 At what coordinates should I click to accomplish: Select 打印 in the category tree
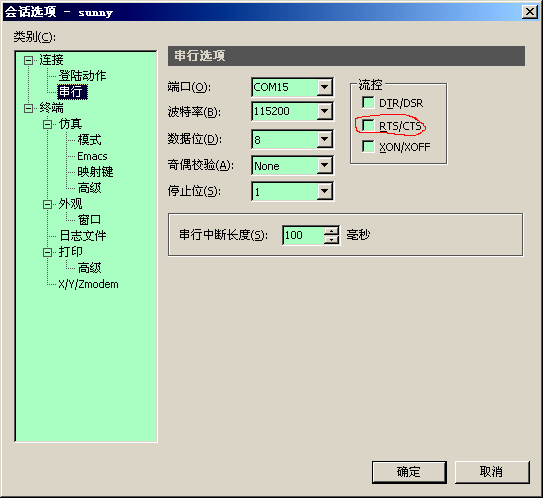pyautogui.click(x=70, y=251)
